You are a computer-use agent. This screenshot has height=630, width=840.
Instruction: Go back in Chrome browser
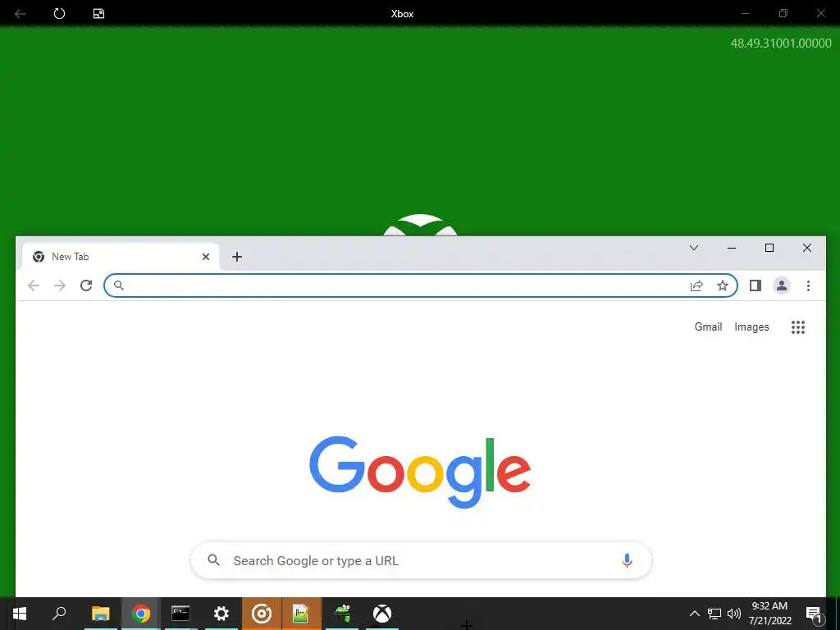tap(34, 285)
